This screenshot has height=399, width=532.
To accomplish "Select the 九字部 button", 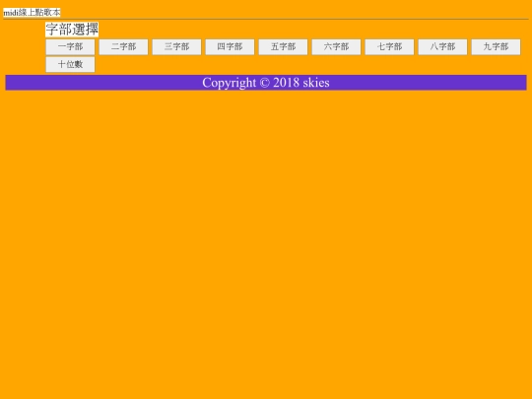I will (x=496, y=47).
